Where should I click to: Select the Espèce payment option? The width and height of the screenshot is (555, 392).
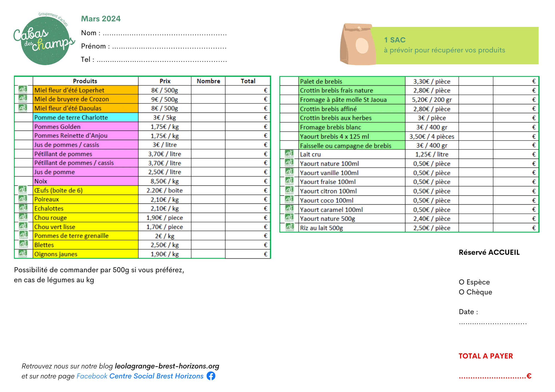pyautogui.click(x=462, y=282)
